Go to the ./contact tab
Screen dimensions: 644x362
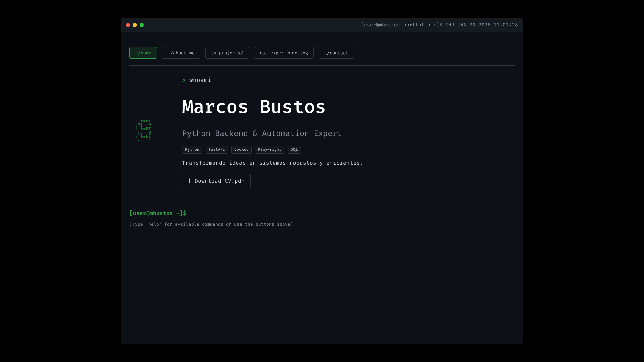point(336,53)
